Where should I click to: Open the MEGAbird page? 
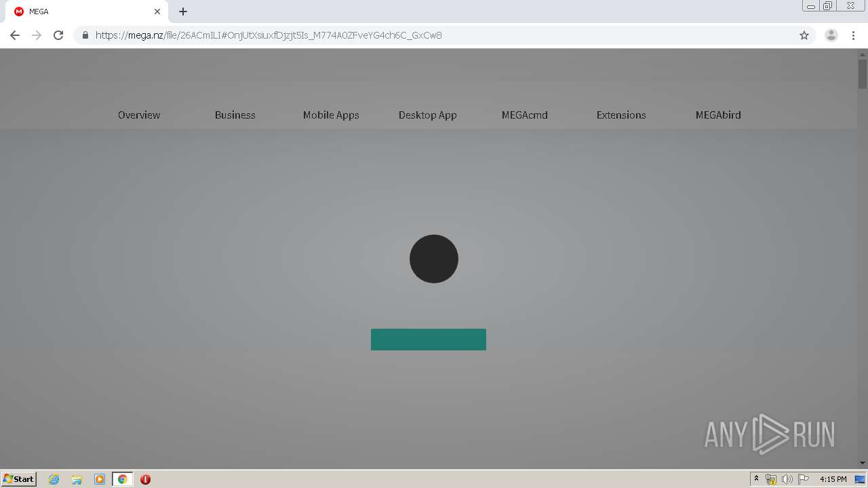pos(718,115)
